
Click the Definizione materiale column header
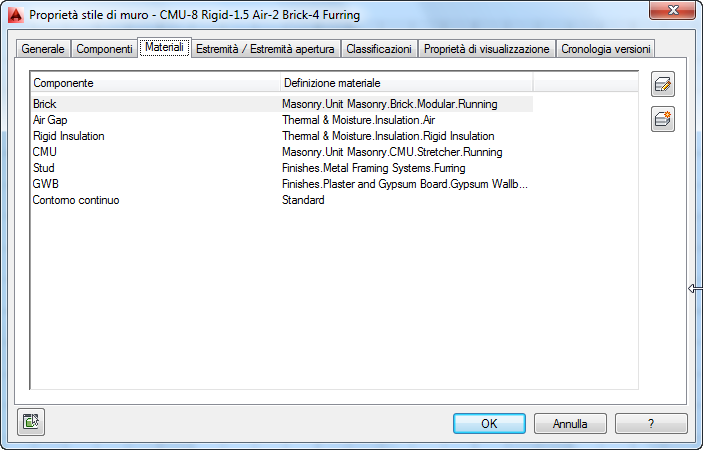point(405,82)
